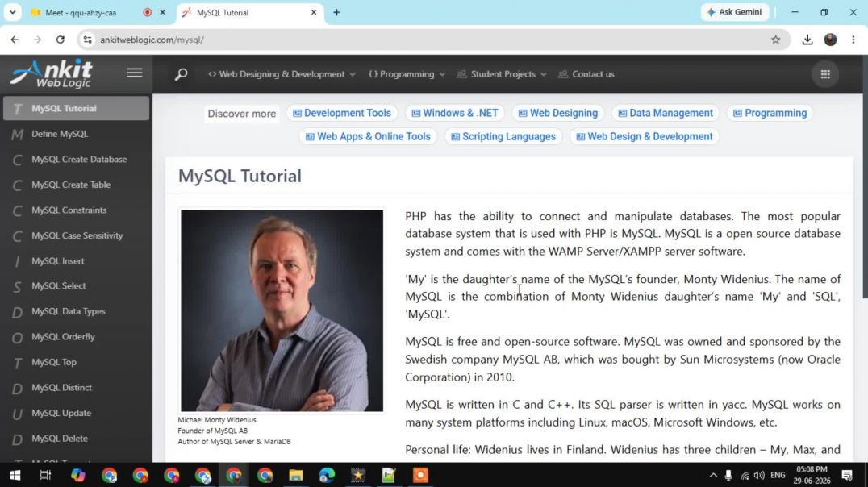Screen dimensions: 868x487
Task: Click the Programming chip under Discover more
Action: tap(770, 113)
